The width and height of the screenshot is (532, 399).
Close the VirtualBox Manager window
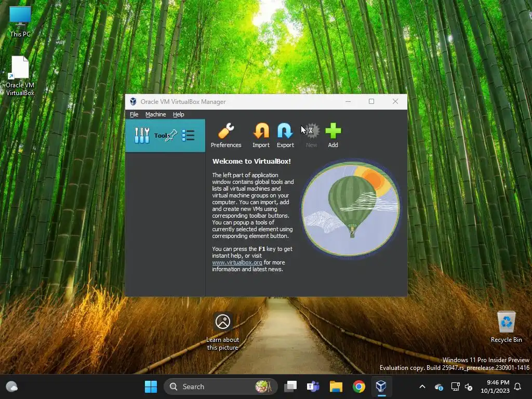(x=395, y=101)
